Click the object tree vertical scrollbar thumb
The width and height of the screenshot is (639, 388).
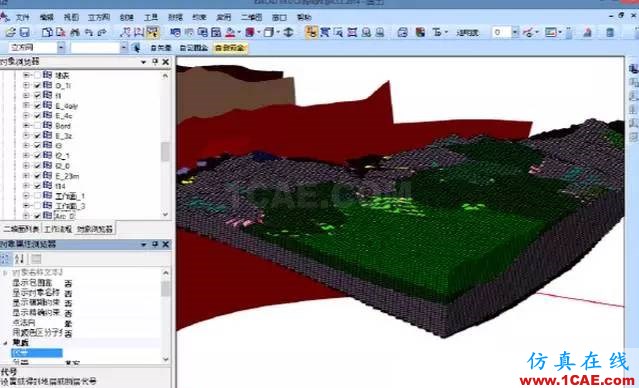(x=165, y=151)
